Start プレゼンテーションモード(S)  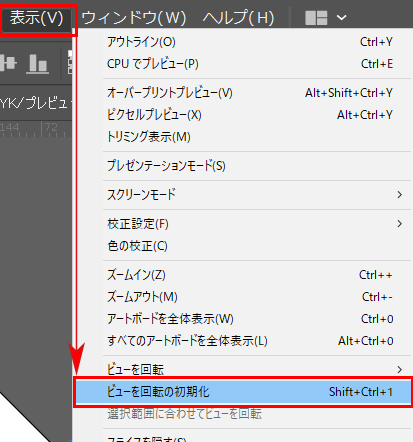click(257, 166)
